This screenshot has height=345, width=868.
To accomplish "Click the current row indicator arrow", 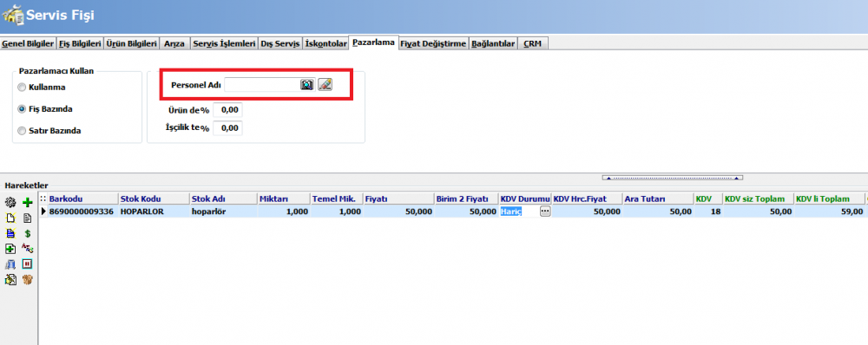I will click(43, 212).
